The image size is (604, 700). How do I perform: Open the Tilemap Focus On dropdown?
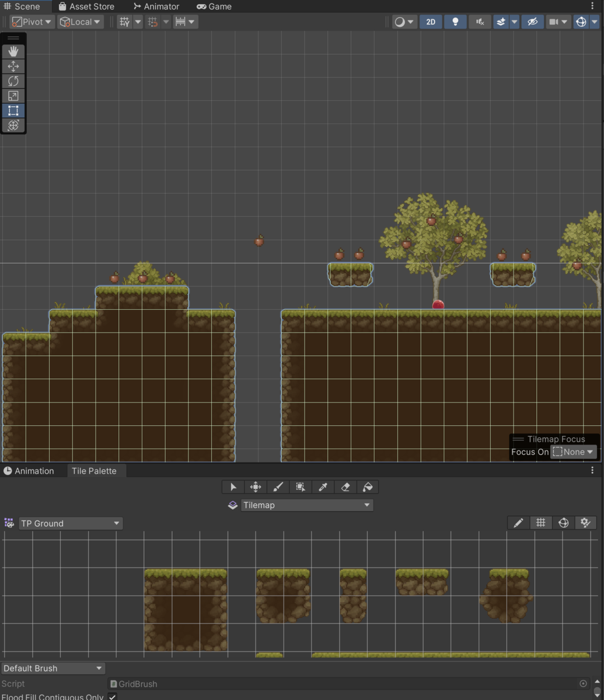pyautogui.click(x=574, y=452)
